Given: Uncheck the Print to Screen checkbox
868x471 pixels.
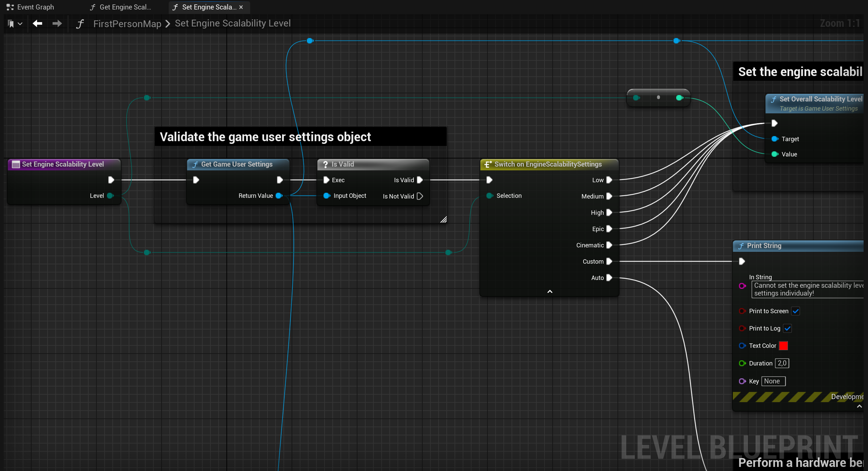Looking at the screenshot, I should [x=796, y=311].
